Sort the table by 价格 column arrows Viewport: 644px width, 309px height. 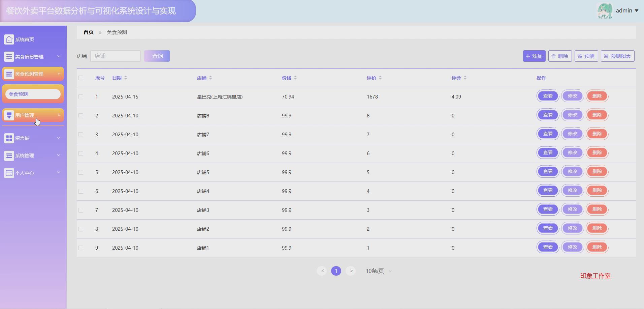[295, 78]
